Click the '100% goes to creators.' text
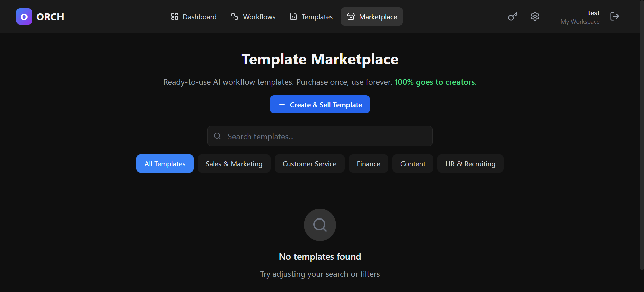Image resolution: width=644 pixels, height=292 pixels. point(435,82)
